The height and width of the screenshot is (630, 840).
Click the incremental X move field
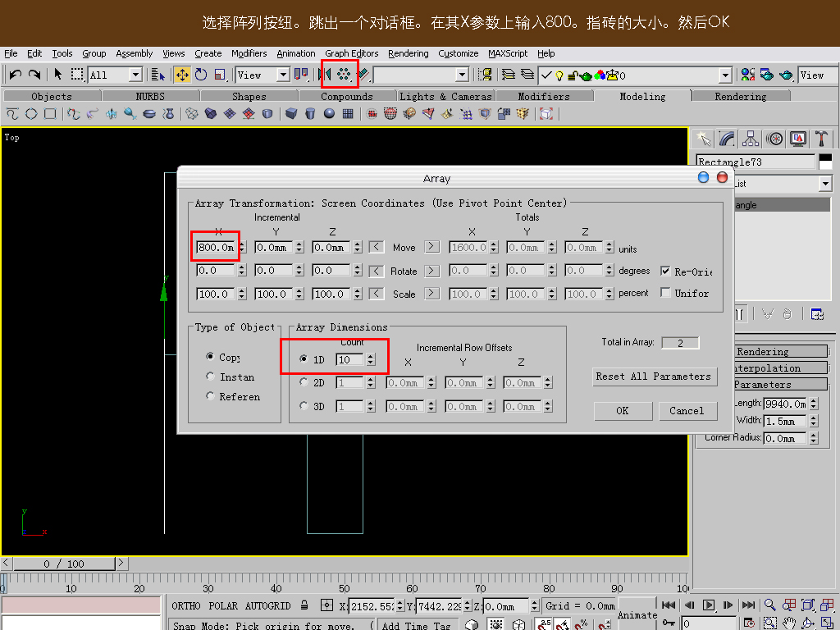point(216,248)
